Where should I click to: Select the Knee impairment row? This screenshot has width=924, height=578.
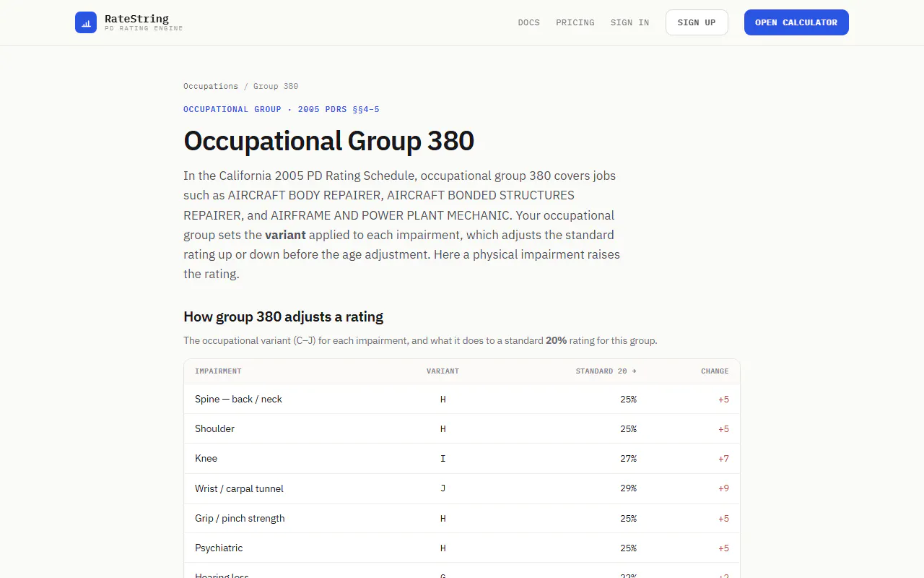tap(462, 459)
